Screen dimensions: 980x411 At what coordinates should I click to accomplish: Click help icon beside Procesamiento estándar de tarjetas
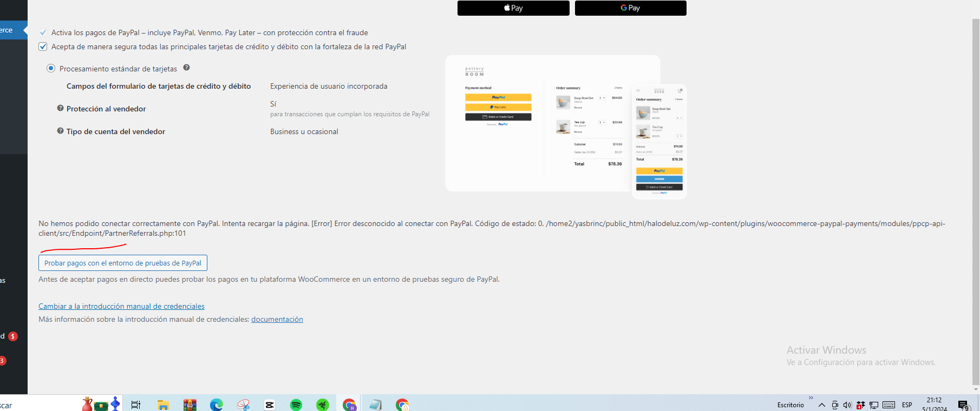click(186, 68)
